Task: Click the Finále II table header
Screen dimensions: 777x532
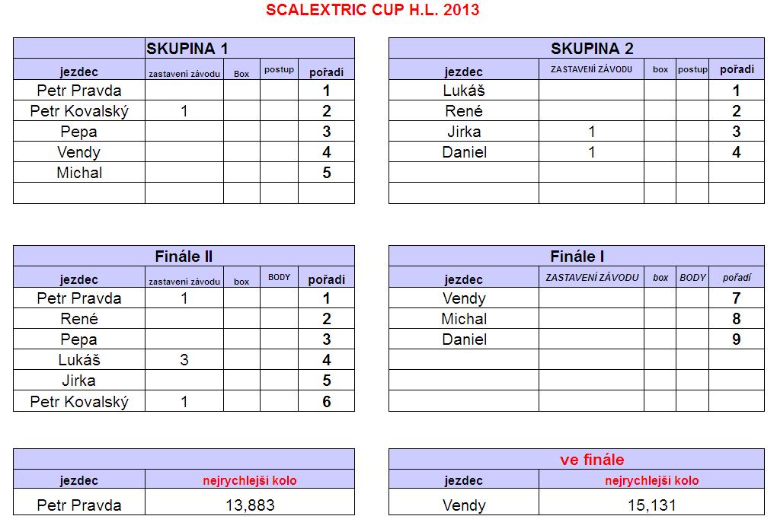Action: (x=184, y=256)
